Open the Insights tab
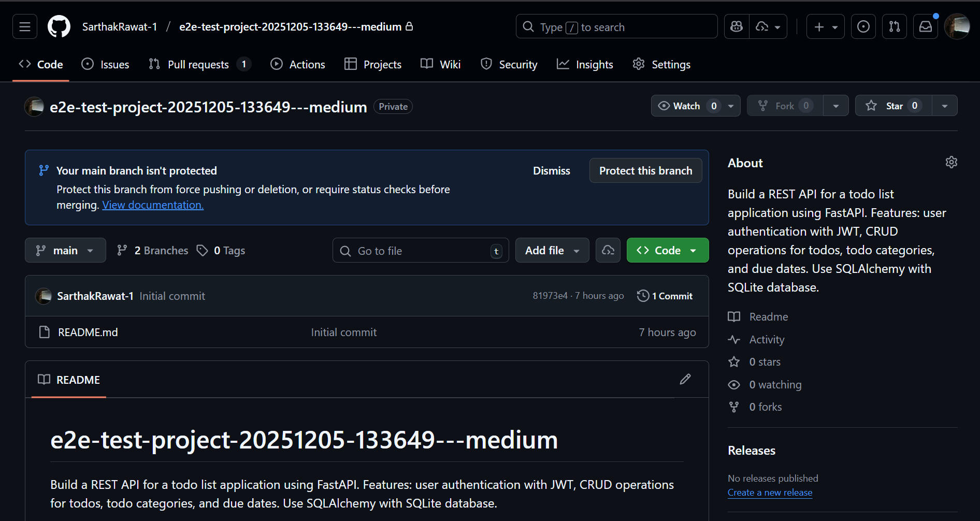 coord(585,64)
